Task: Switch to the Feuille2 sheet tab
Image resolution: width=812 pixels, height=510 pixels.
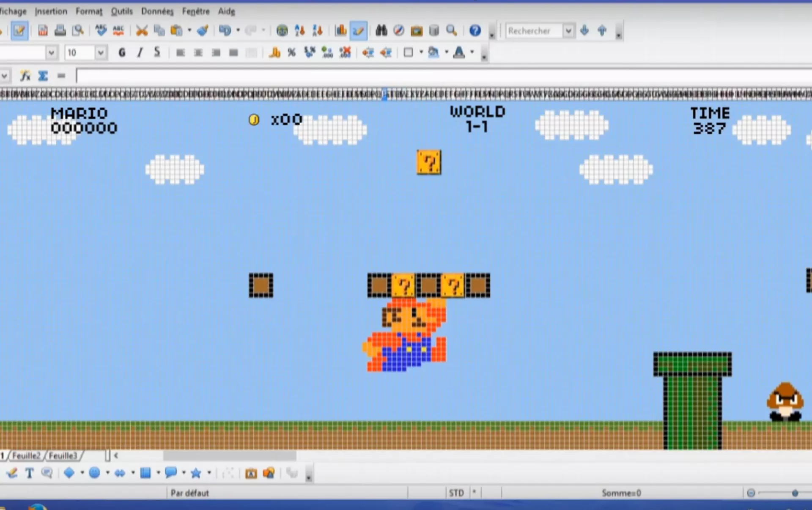Action: pyautogui.click(x=26, y=456)
